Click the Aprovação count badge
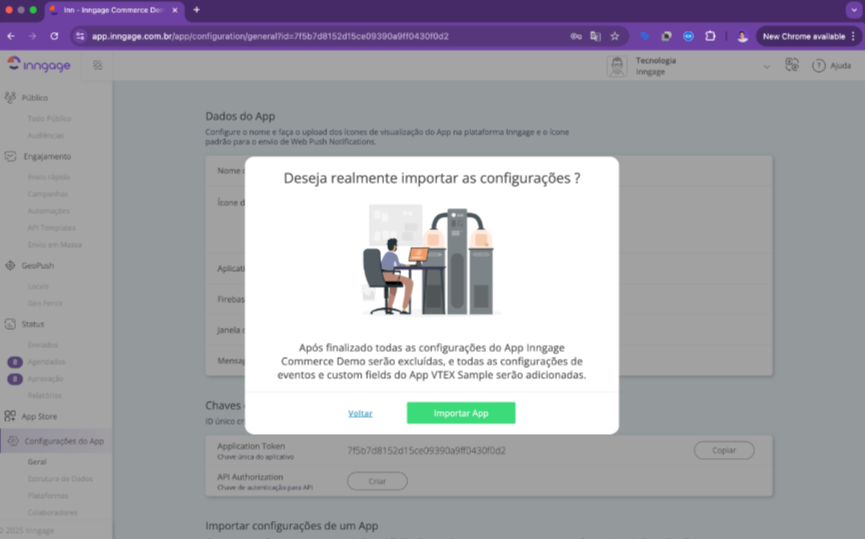Screen dimensions: 865x539 coord(15,379)
